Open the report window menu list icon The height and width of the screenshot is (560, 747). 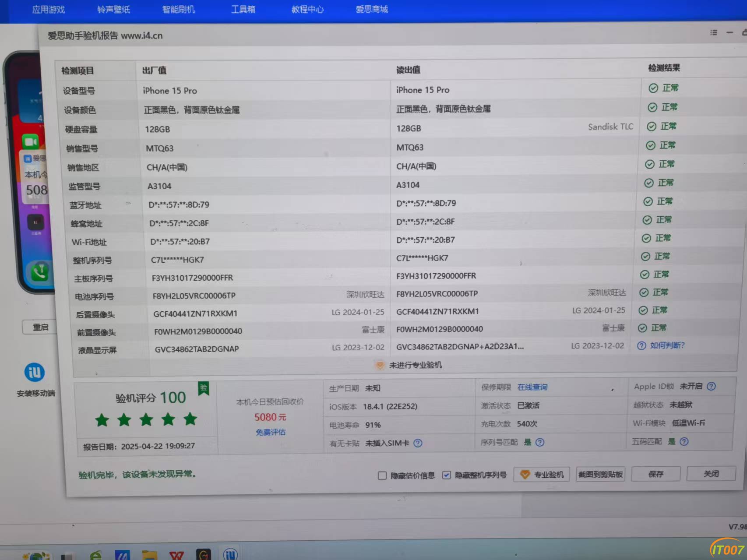714,33
